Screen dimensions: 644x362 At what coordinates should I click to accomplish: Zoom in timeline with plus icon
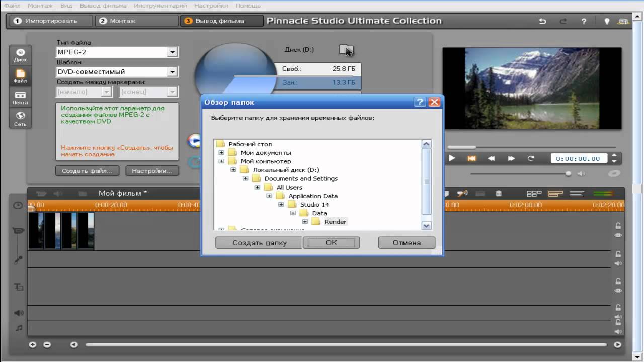pyautogui.click(x=33, y=345)
